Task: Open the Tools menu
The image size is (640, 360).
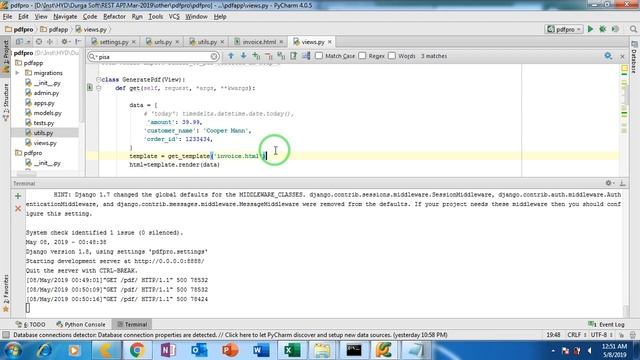Action: (x=156, y=17)
